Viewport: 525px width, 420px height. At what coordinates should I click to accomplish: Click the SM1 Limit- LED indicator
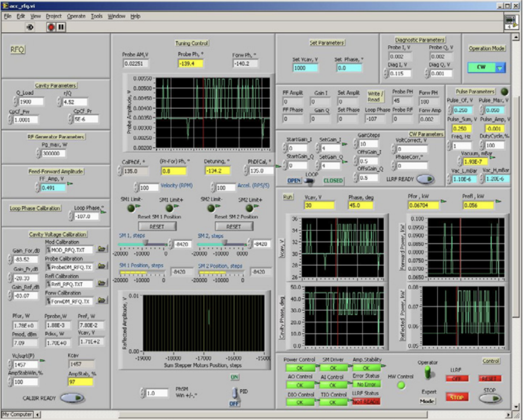[x=131, y=208]
